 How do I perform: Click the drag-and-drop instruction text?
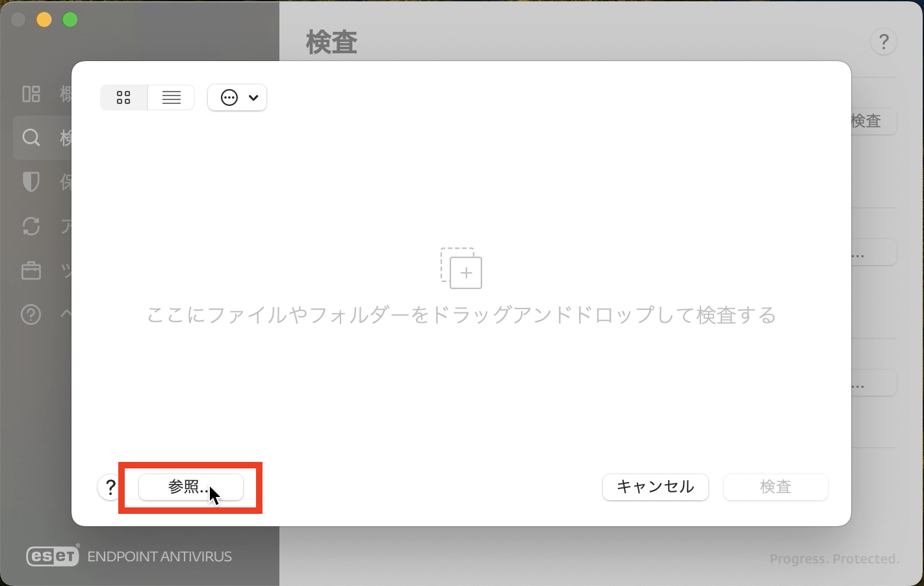(x=461, y=316)
